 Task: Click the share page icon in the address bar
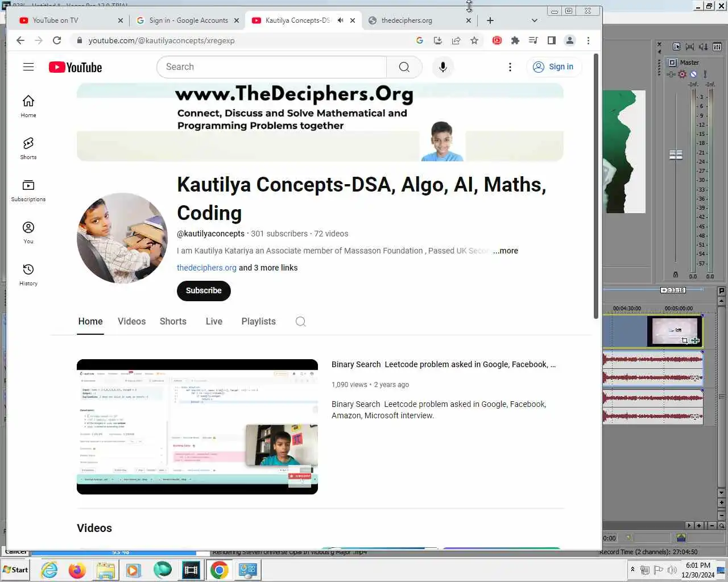coord(456,40)
